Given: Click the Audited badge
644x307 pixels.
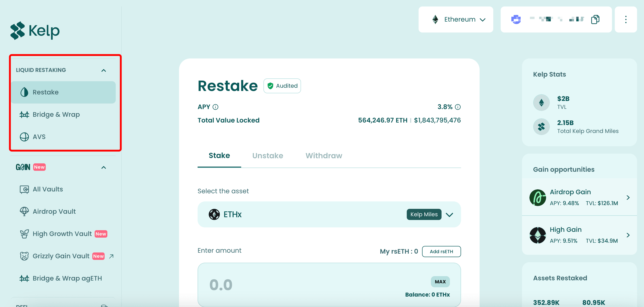Looking at the screenshot, I should click(x=282, y=86).
